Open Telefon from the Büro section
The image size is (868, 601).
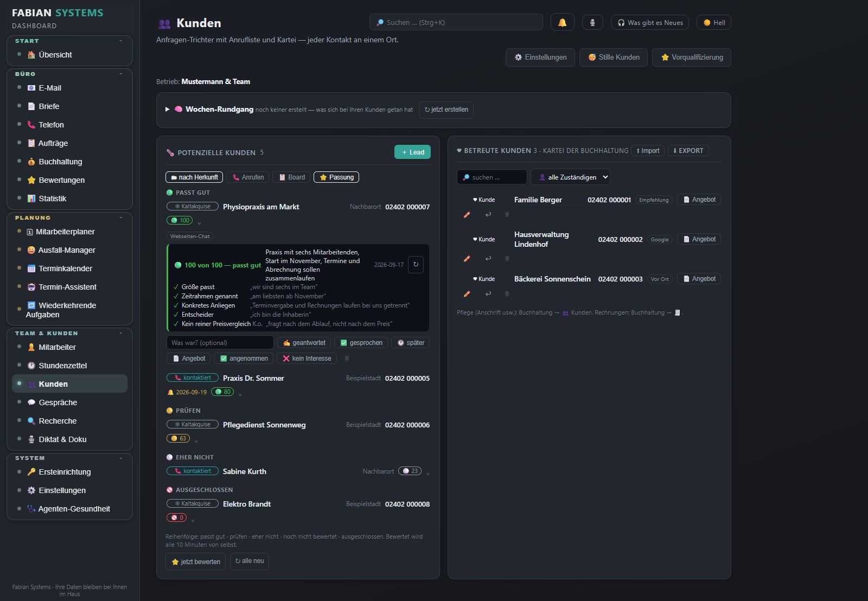point(69,125)
